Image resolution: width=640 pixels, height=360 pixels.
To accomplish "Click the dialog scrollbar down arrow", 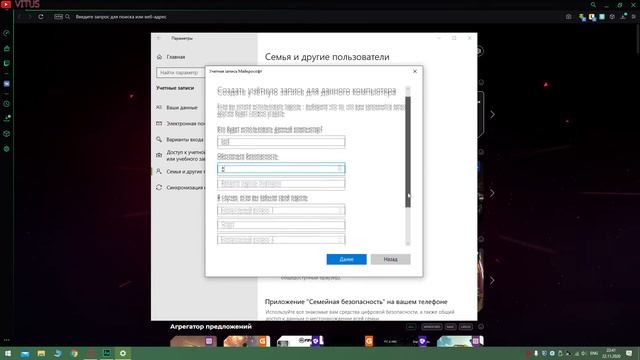I will pyautogui.click(x=408, y=243).
